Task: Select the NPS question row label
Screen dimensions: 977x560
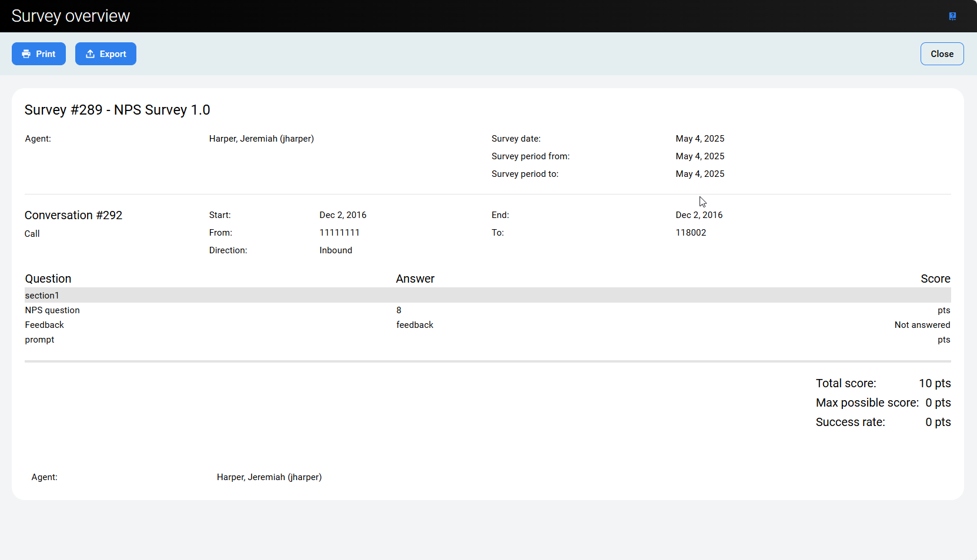Action: [52, 310]
